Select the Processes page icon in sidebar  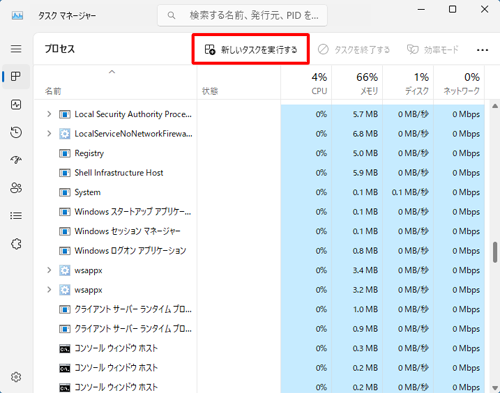(16, 76)
